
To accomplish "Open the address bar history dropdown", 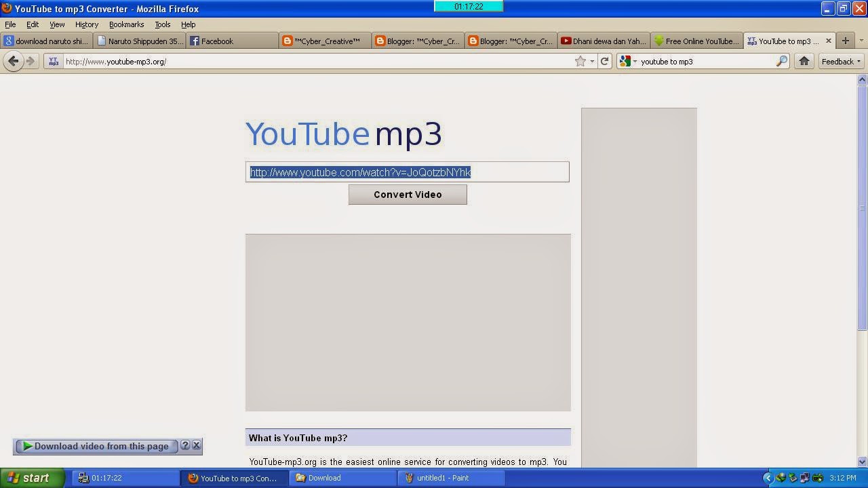I will tap(592, 61).
